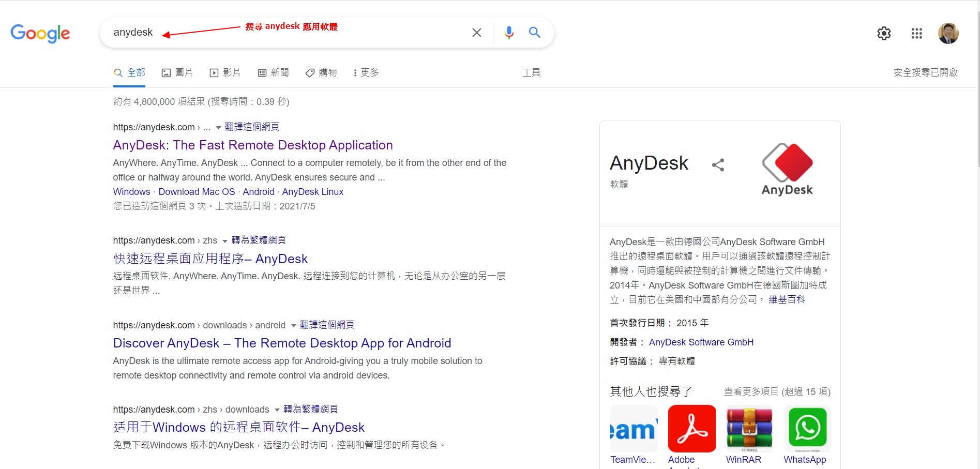
Task: Open the WinRAR related search icon
Action: point(749,429)
